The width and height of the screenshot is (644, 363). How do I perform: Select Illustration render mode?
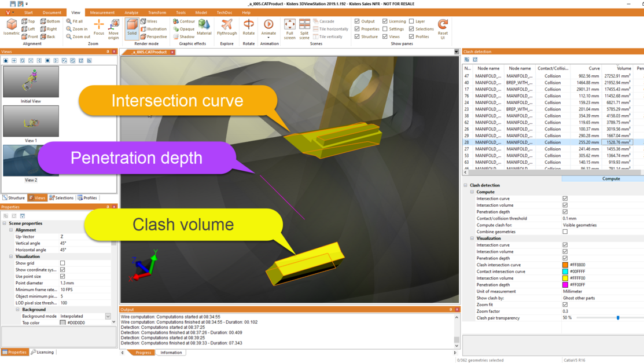153,29
